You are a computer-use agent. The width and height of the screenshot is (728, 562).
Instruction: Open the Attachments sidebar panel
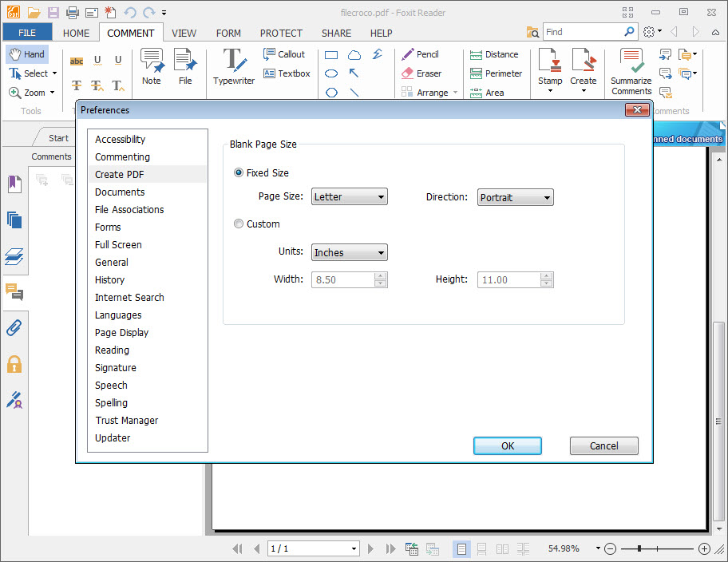click(x=14, y=328)
